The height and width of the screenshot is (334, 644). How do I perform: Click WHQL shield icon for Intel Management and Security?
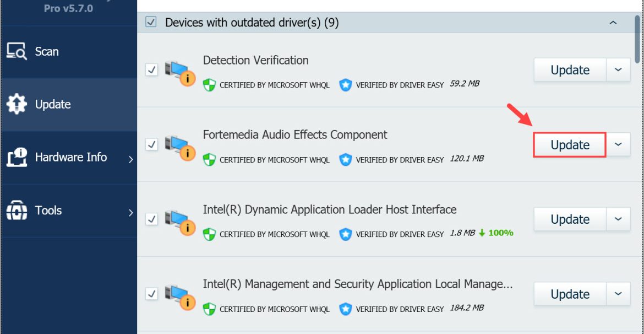[x=210, y=309]
